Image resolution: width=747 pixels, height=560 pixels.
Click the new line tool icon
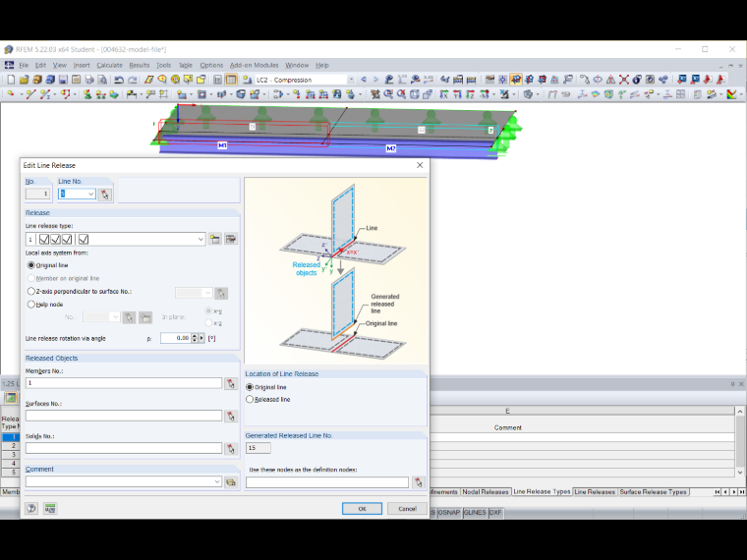pyautogui.click(x=31, y=94)
